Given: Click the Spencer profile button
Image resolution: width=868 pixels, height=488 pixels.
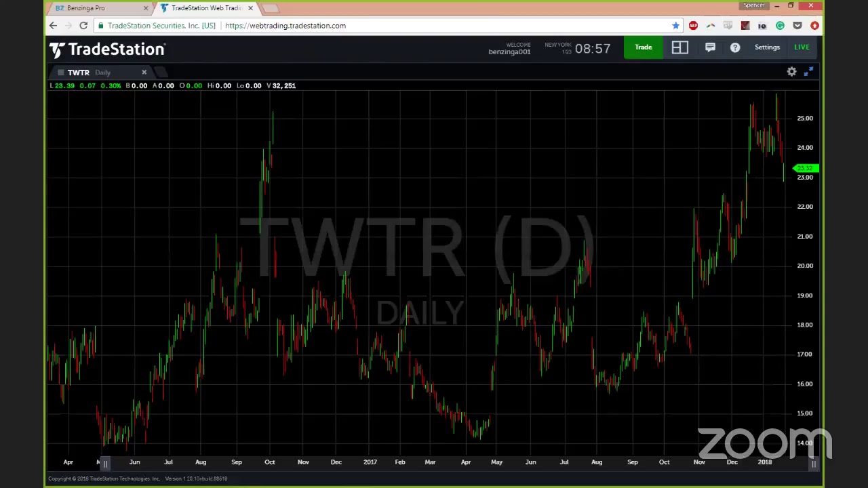Looking at the screenshot, I should pyautogui.click(x=754, y=5).
